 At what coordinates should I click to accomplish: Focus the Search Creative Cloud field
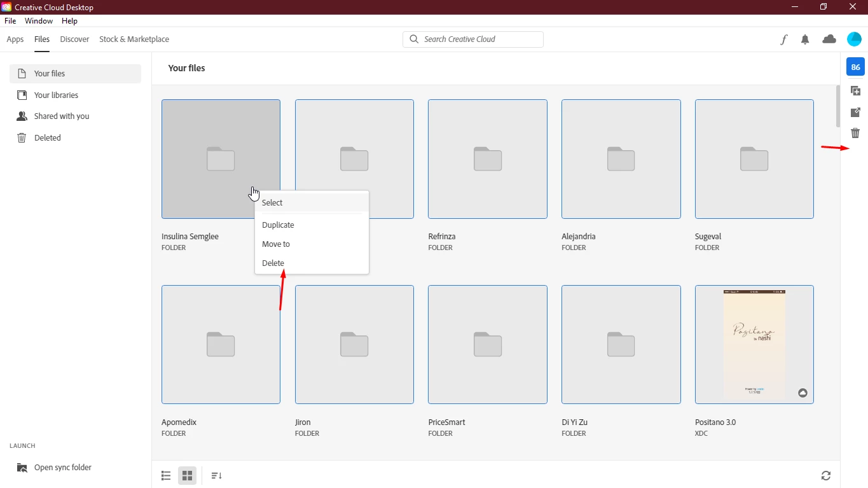point(473,39)
